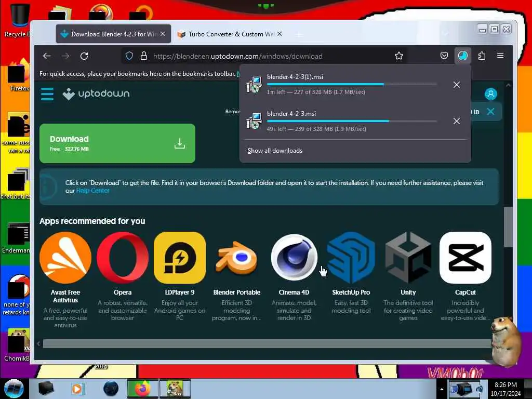Screen dimensions: 532x399
Task: Click the Unity app title text
Action: click(x=408, y=292)
